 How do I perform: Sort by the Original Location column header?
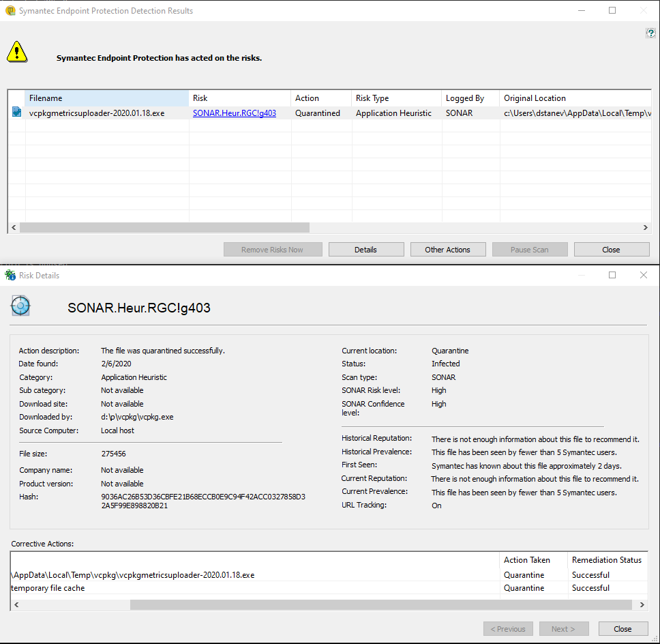[x=575, y=98]
